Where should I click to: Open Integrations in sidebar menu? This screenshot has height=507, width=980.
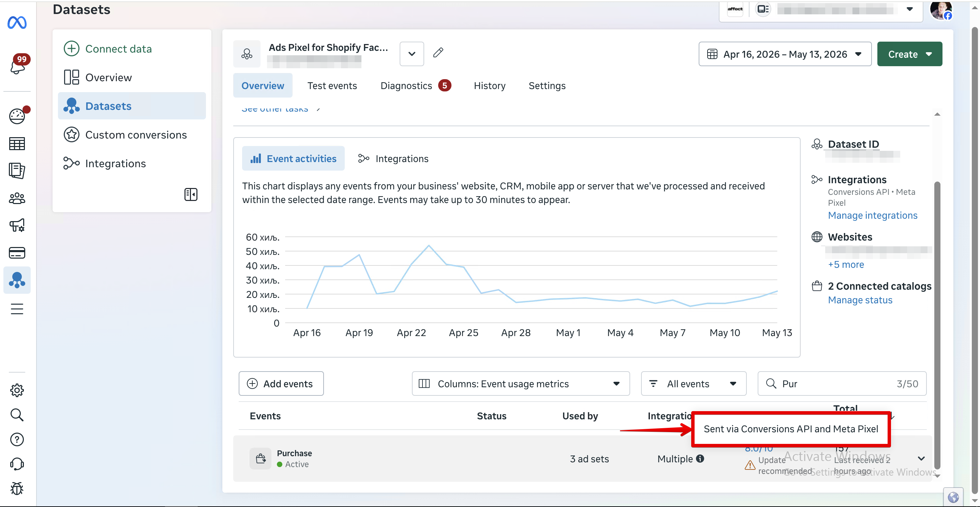pos(132,163)
